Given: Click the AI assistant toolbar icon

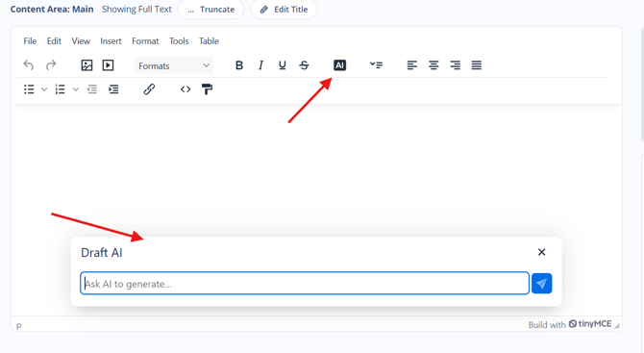Looking at the screenshot, I should click(339, 65).
